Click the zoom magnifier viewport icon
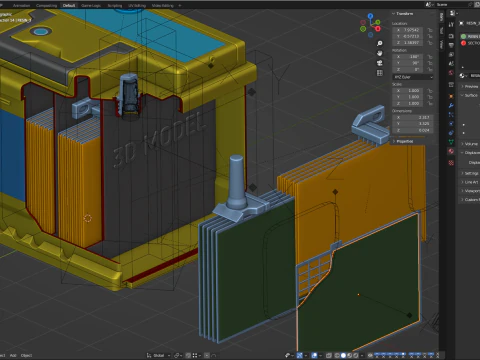Screen dimensions: 480x360 [379, 43]
